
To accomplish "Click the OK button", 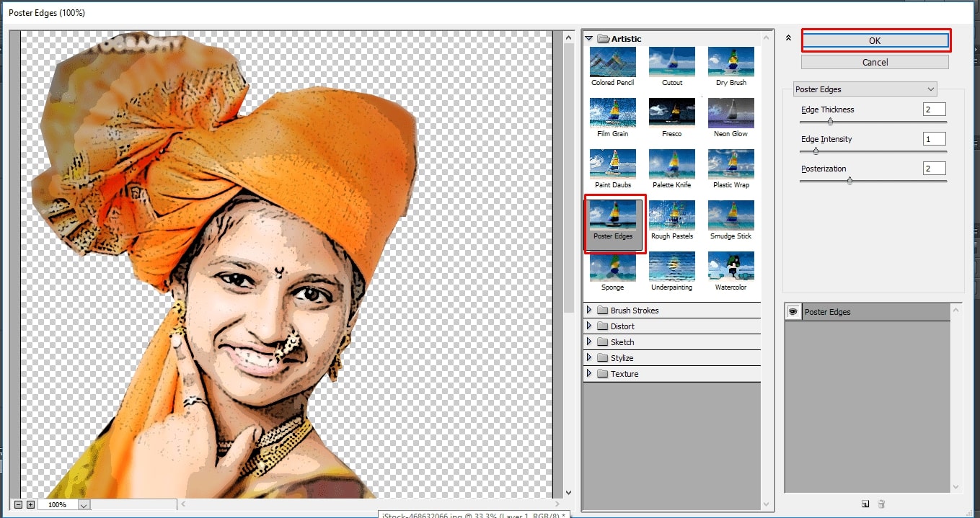I will (x=875, y=41).
